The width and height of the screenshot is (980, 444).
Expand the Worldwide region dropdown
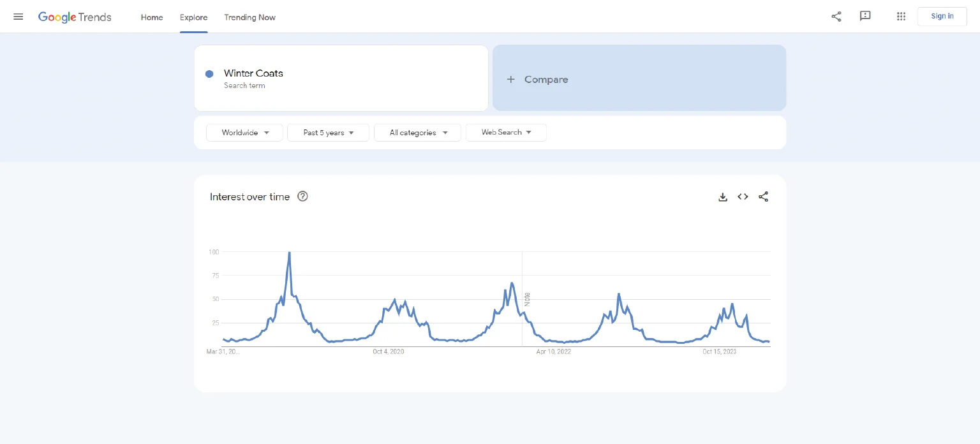tap(244, 133)
